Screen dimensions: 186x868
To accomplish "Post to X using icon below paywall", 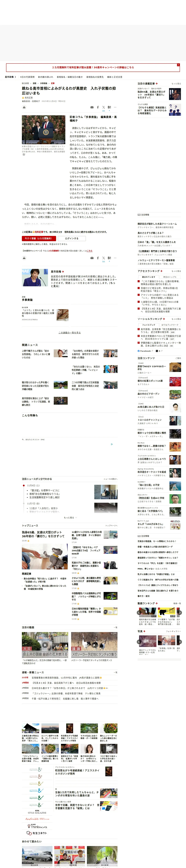I will (x=104, y=258).
